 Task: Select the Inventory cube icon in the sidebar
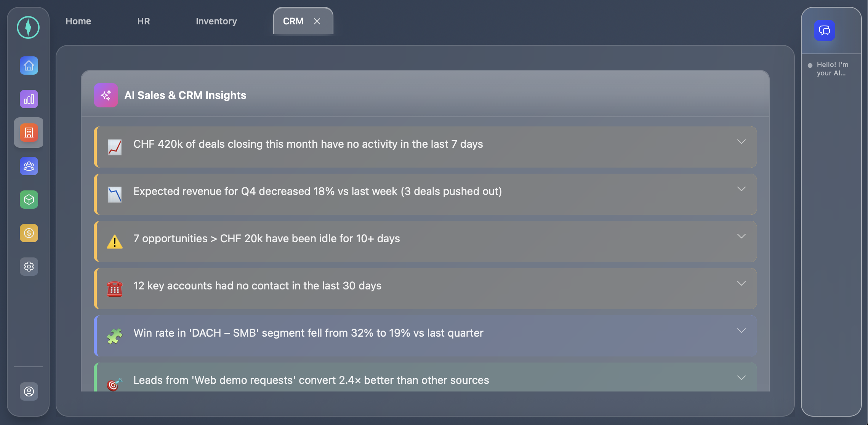[29, 199]
